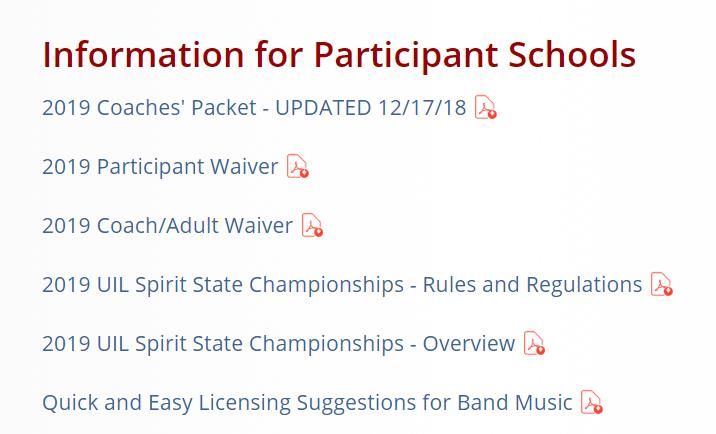Image resolution: width=716 pixels, height=434 pixels.
Task: Click the words Band Music
Action: tap(515, 402)
